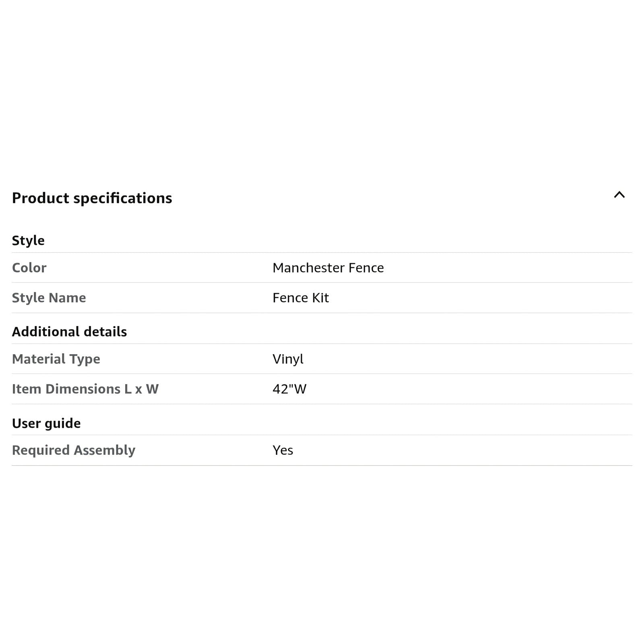644x644 pixels.
Task: Collapse the Product specifications section chevron
Action: 619,195
